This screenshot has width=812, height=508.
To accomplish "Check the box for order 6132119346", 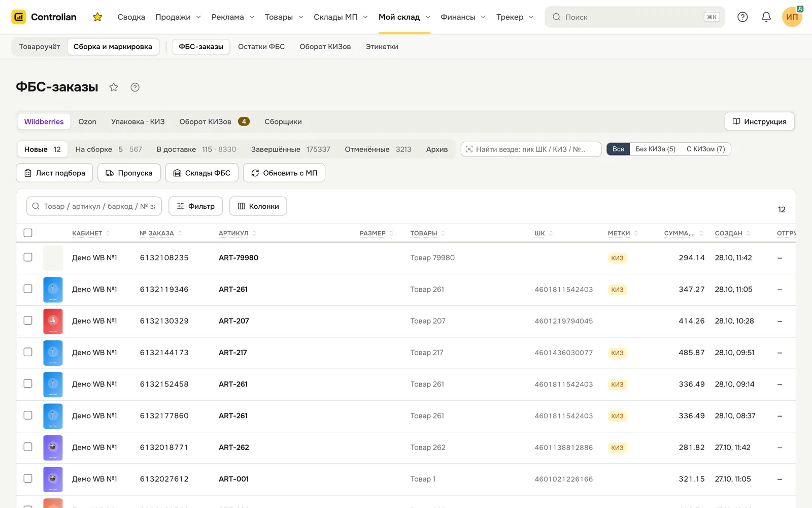I will (28, 289).
